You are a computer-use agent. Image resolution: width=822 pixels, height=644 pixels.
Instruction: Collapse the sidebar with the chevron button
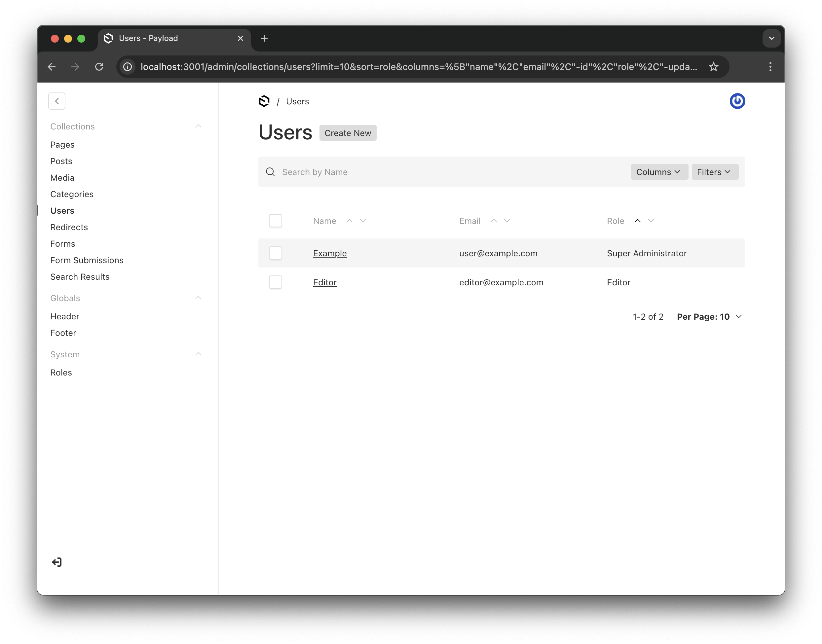click(56, 101)
